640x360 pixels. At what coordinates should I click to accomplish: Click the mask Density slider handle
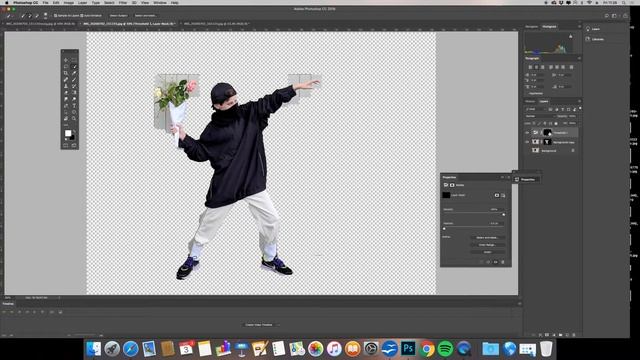[x=504, y=215]
